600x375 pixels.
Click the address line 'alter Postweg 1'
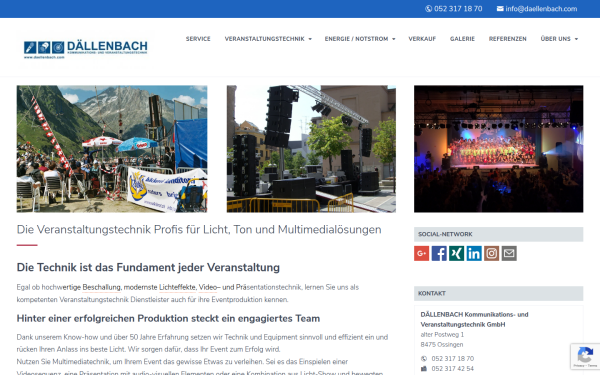pos(442,334)
